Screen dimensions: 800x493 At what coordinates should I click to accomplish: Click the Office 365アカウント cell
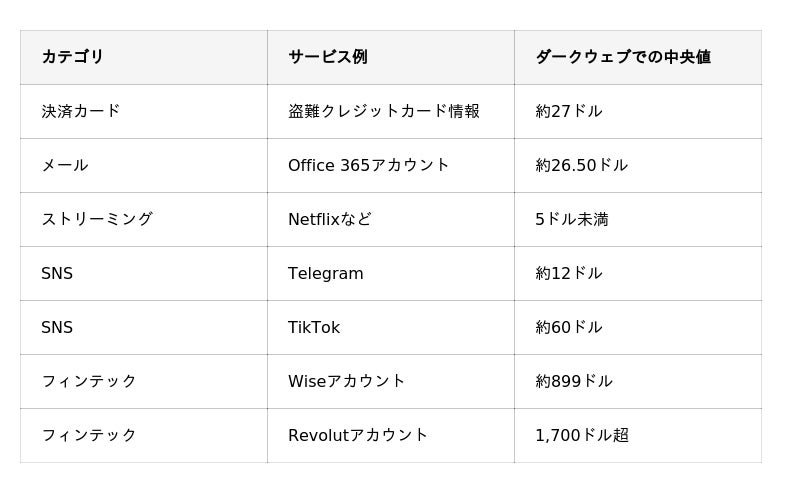pyautogui.click(x=391, y=165)
